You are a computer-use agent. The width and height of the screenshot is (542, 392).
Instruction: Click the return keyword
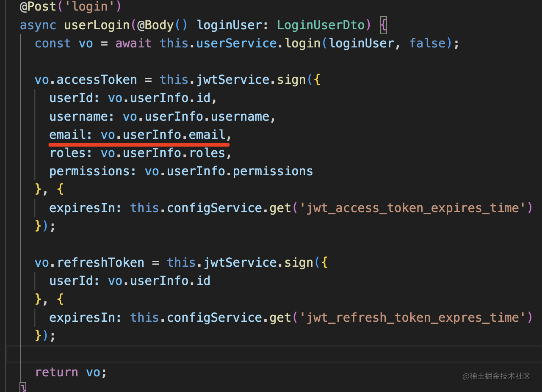(x=57, y=372)
